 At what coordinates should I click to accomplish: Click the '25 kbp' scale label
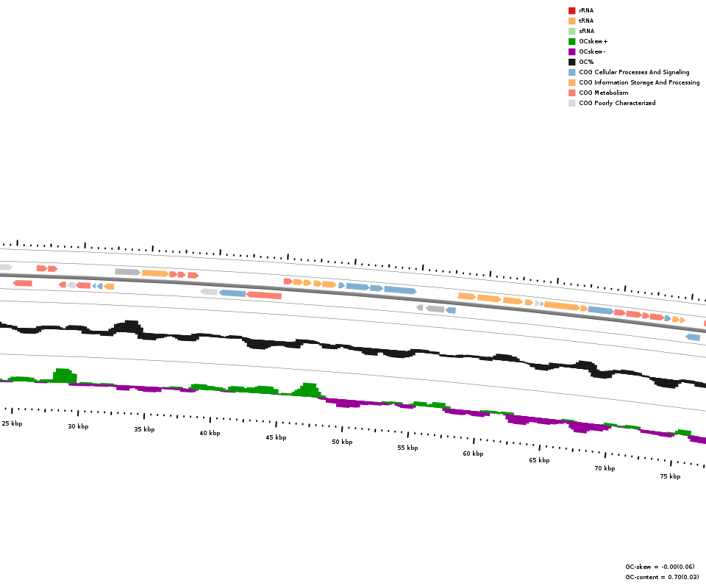click(x=12, y=423)
